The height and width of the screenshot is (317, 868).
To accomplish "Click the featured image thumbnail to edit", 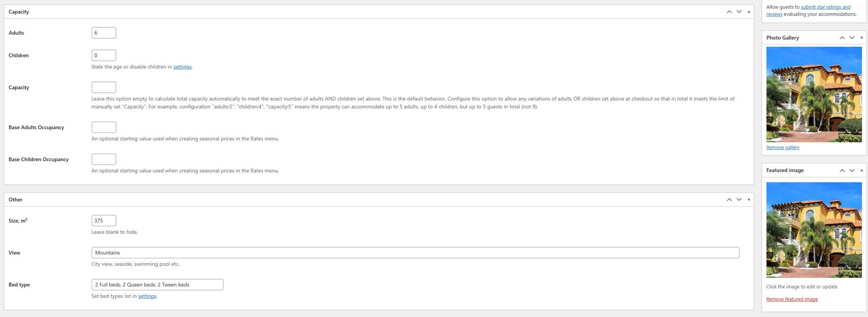I will point(814,230).
